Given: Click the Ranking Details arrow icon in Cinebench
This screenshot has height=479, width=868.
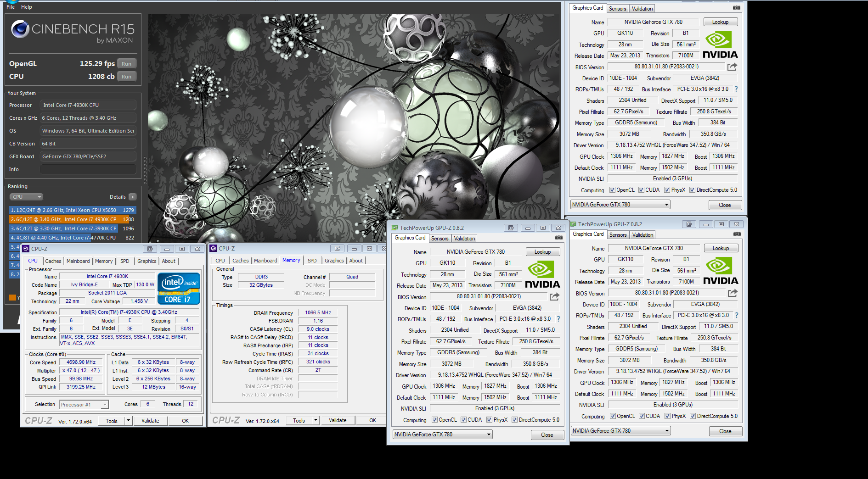Looking at the screenshot, I should click(x=133, y=197).
